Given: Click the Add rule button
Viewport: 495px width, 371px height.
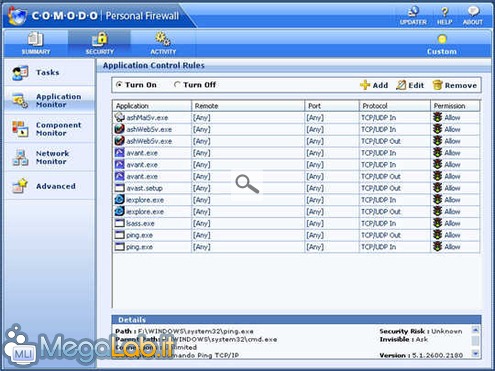Looking at the screenshot, I should (374, 85).
